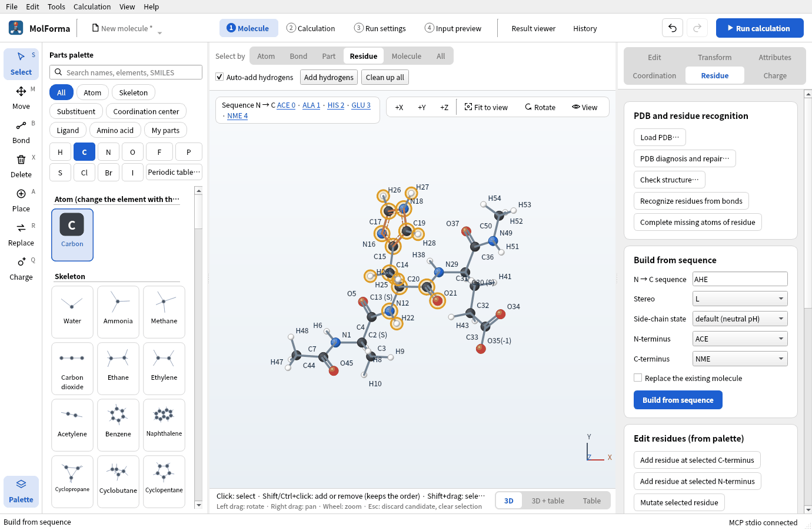This screenshot has height=530, width=812.
Task: Switch to the Transform tab
Action: [715, 58]
